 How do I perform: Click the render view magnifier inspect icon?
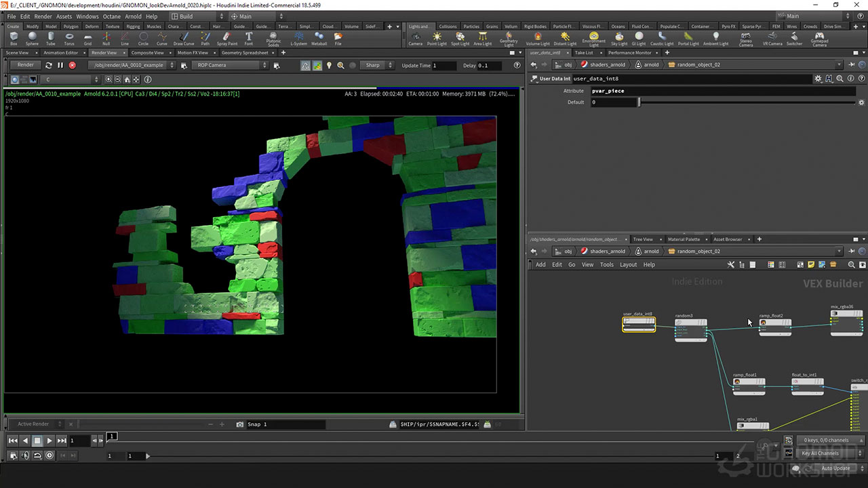tap(340, 65)
